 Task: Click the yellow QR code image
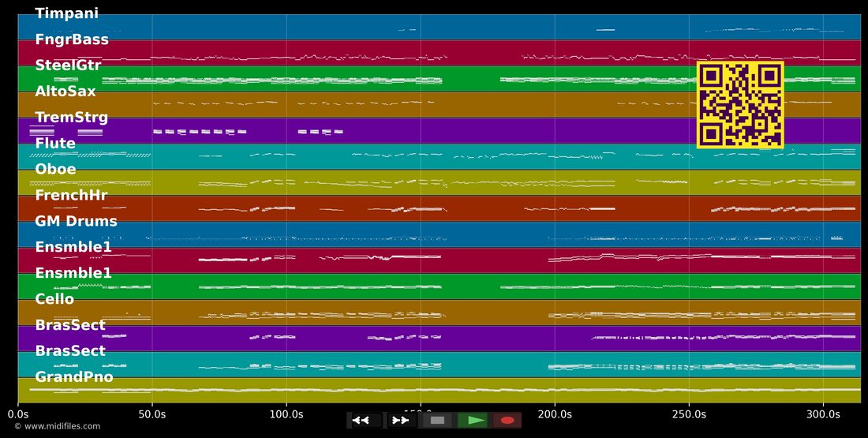[740, 105]
